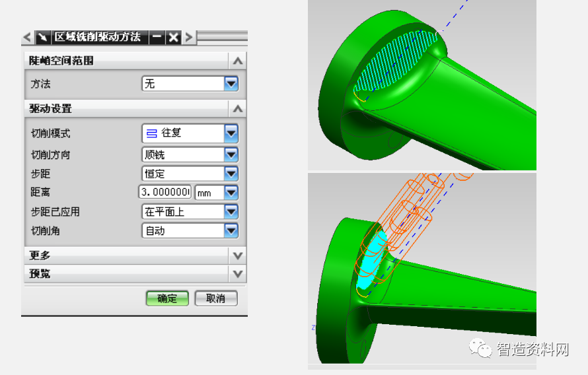
Task: Open the 步距已应用 dropdown showing 在平面上
Action: [x=231, y=212]
